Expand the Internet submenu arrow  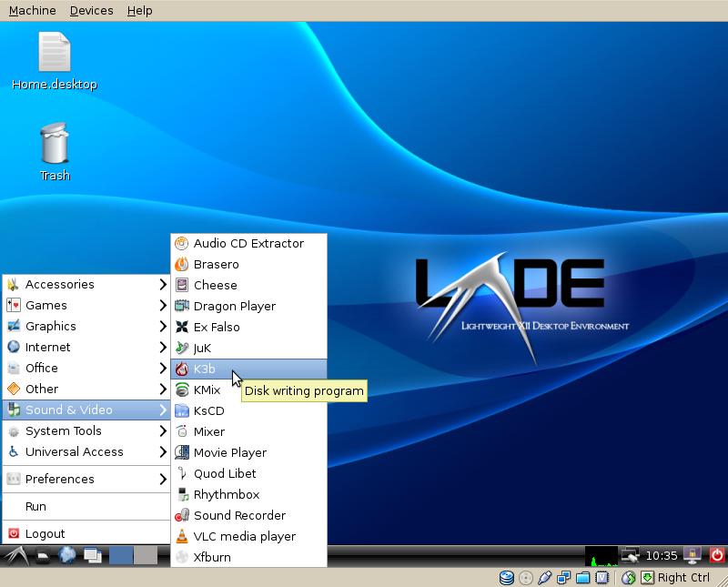click(x=163, y=347)
